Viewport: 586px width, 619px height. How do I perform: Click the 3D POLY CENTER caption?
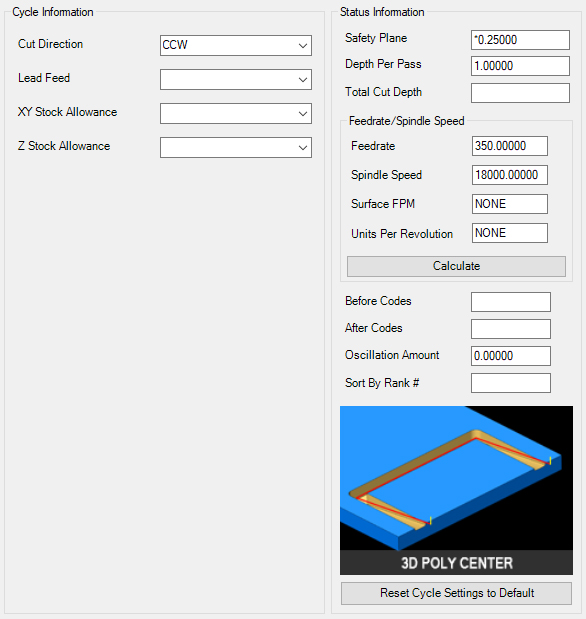pyautogui.click(x=456, y=563)
